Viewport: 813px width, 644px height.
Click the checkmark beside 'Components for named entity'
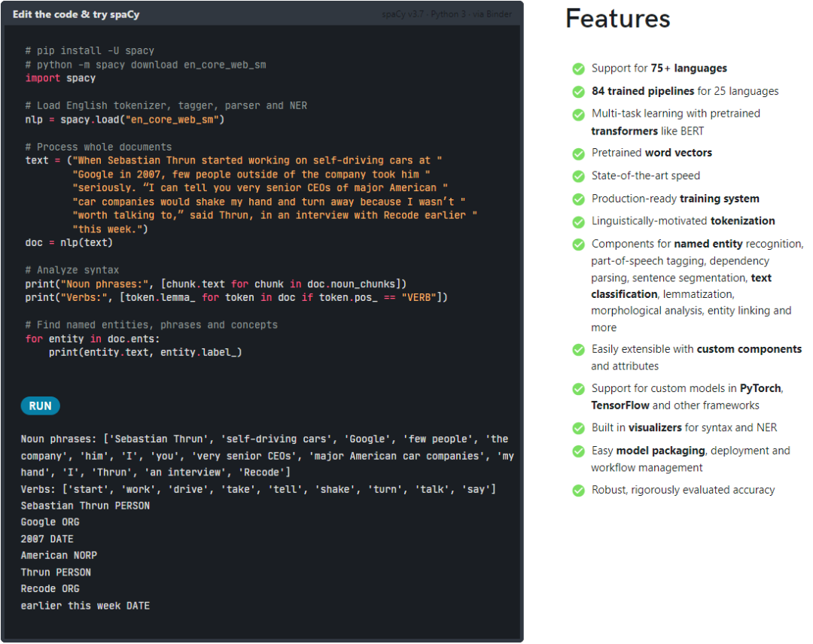point(578,245)
